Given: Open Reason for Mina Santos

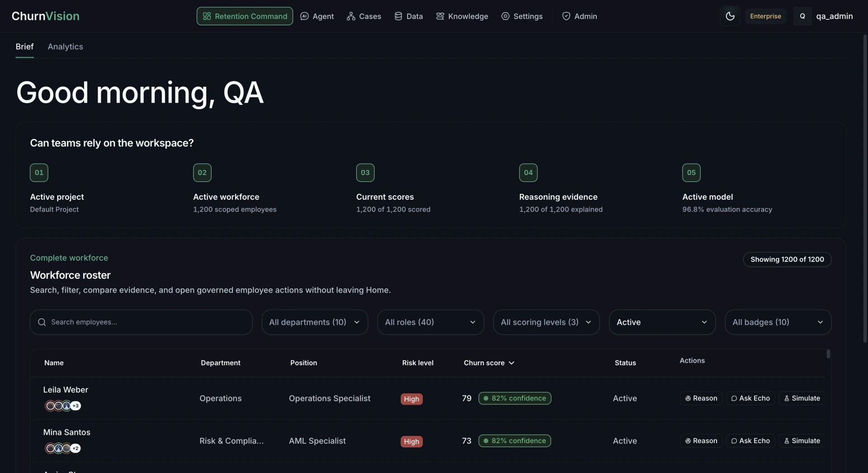Looking at the screenshot, I should [x=701, y=441].
